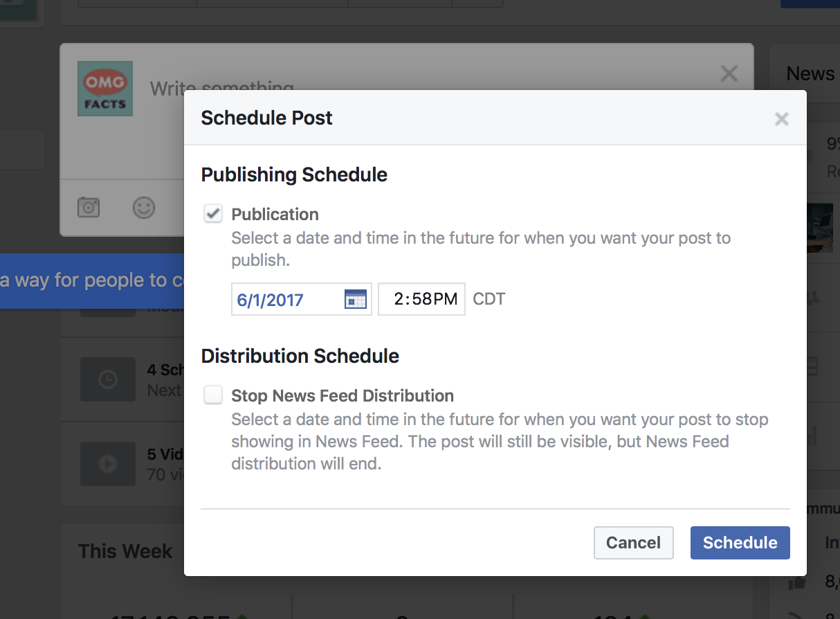Open the calendar date picker icon

(x=355, y=299)
